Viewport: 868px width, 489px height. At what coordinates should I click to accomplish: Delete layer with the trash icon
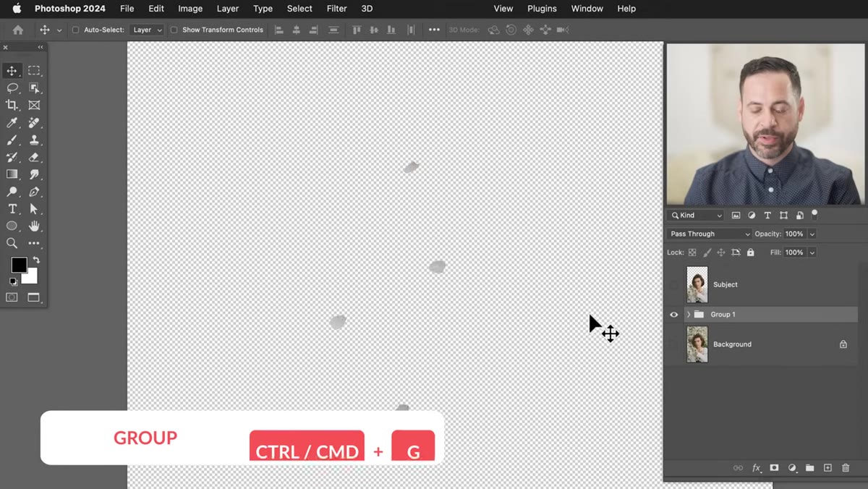pyautogui.click(x=846, y=468)
